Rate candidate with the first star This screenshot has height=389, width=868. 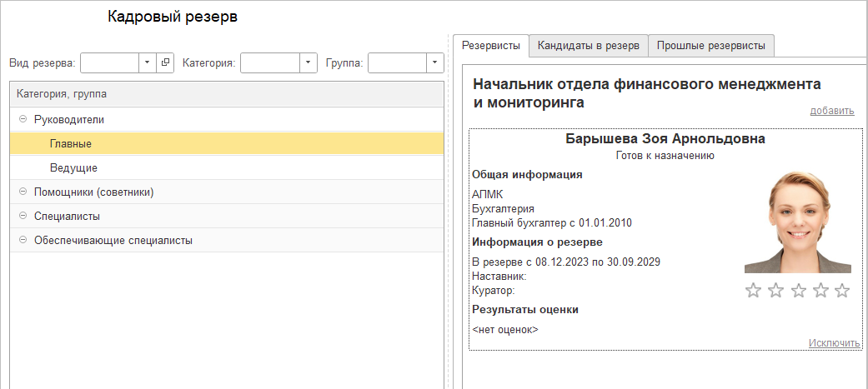click(x=753, y=290)
